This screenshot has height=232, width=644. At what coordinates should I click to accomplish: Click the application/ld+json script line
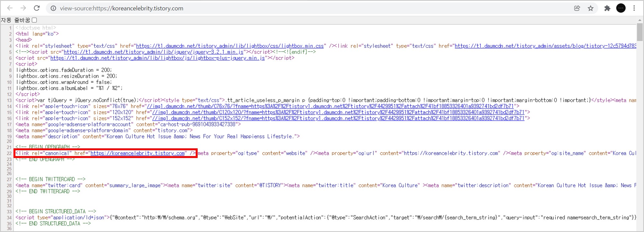click(326, 218)
